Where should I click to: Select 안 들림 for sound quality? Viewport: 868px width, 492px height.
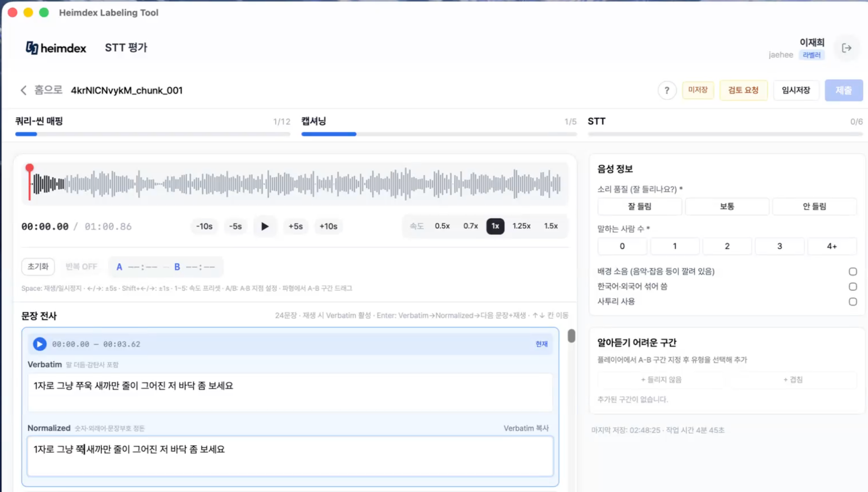[815, 207]
